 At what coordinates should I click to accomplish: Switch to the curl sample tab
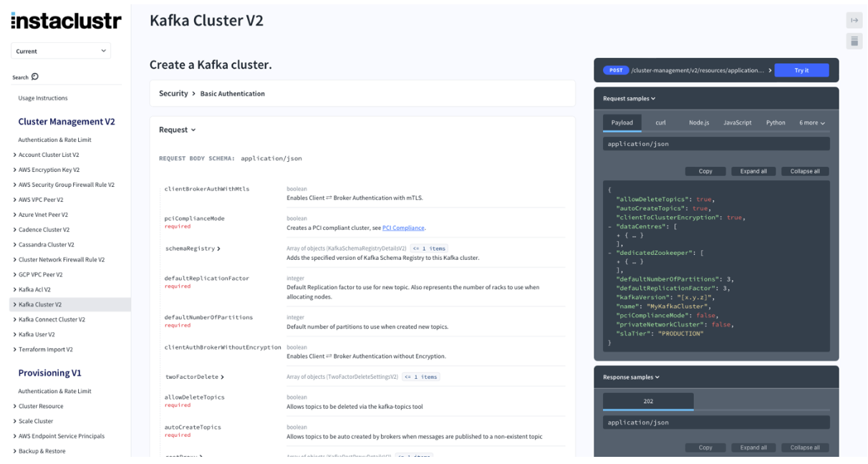[660, 122]
